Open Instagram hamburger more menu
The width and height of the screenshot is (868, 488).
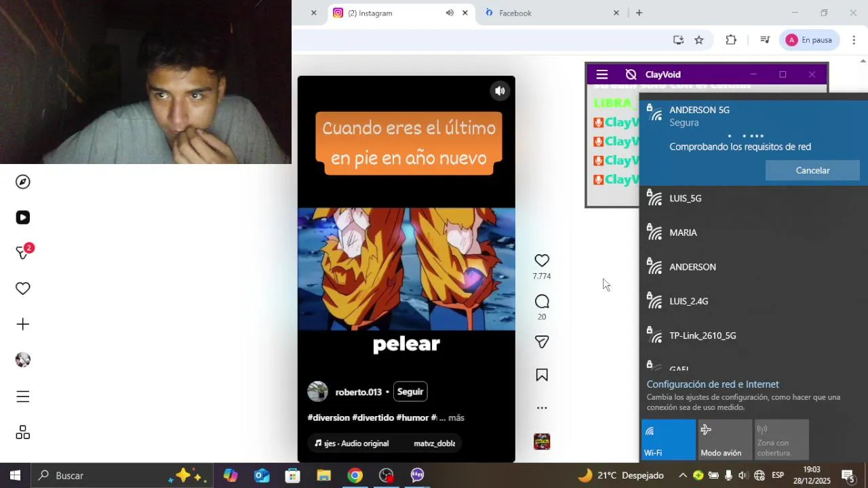click(23, 396)
